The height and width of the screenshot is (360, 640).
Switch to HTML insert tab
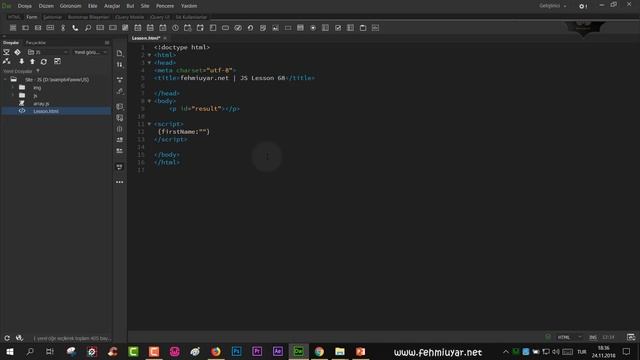coord(14,17)
